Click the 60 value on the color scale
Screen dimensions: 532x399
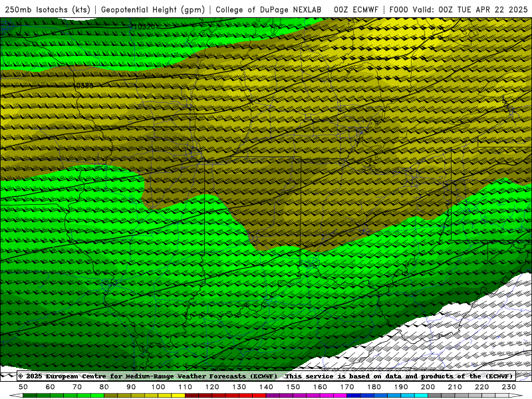51,387
